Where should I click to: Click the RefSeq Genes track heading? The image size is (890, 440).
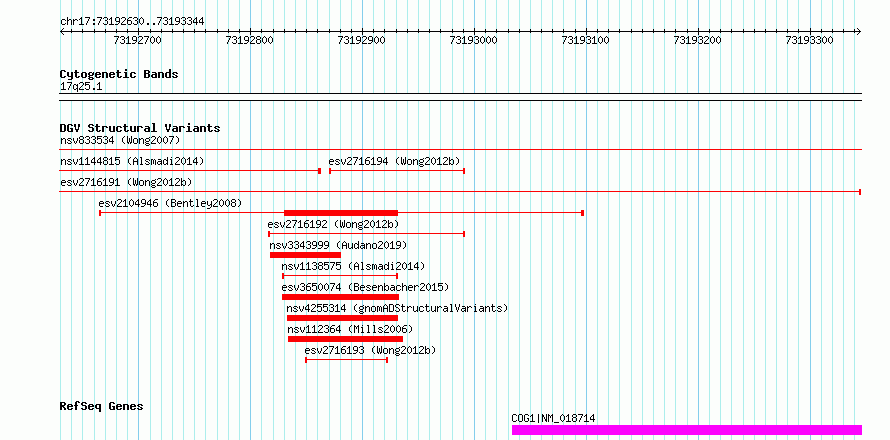[x=102, y=407]
